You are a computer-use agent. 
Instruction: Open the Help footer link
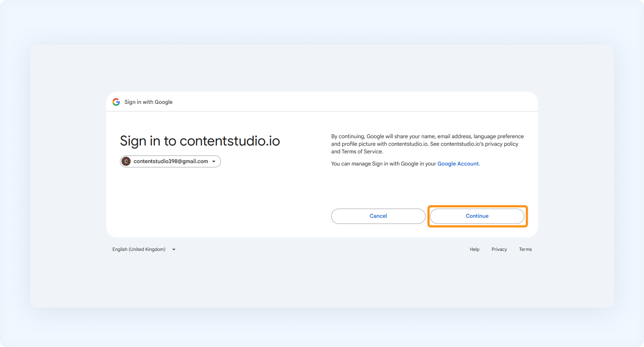point(475,249)
